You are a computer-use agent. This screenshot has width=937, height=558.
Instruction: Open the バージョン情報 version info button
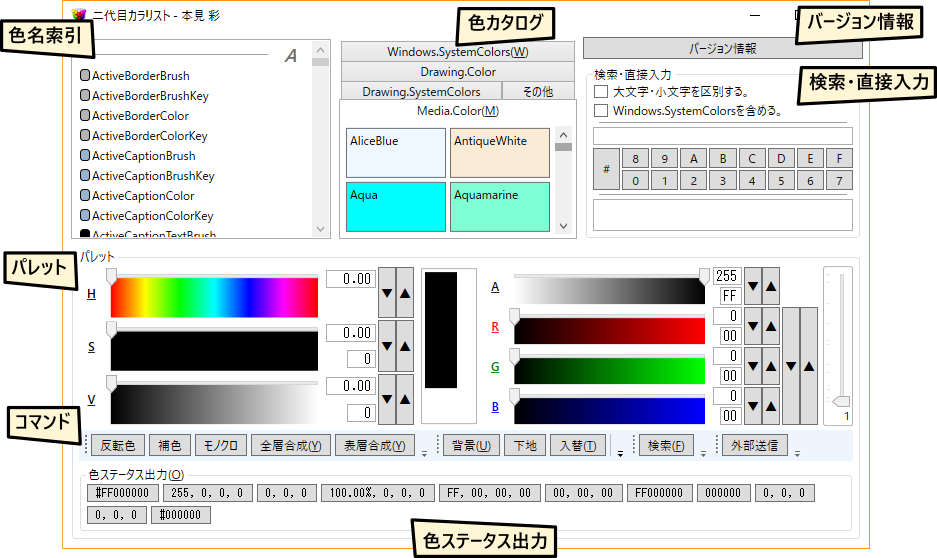point(722,48)
